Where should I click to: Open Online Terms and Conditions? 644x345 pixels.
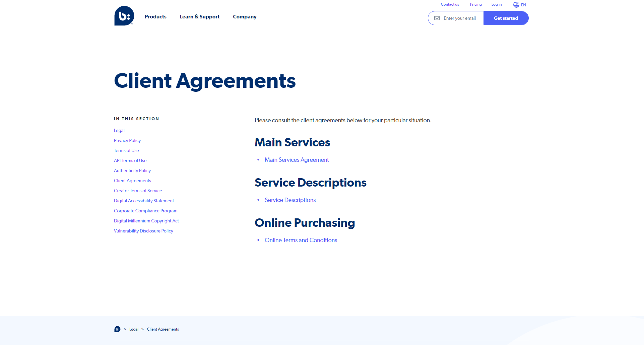click(x=301, y=240)
